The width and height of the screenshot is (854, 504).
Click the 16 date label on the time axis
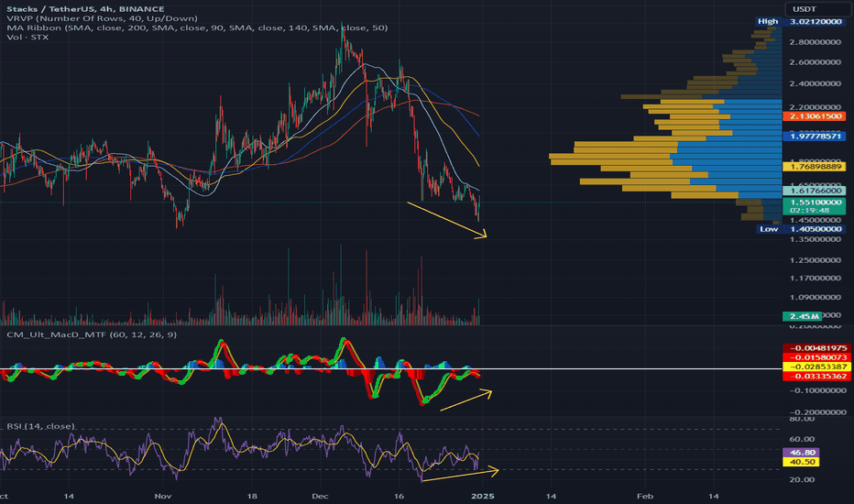[x=399, y=496]
